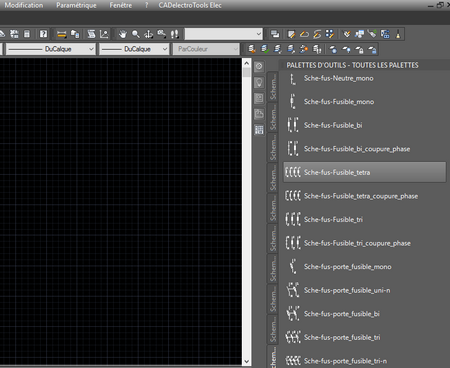The height and width of the screenshot is (368, 450).
Task: Click the stacked windows toolbar icon
Action: tap(275, 34)
